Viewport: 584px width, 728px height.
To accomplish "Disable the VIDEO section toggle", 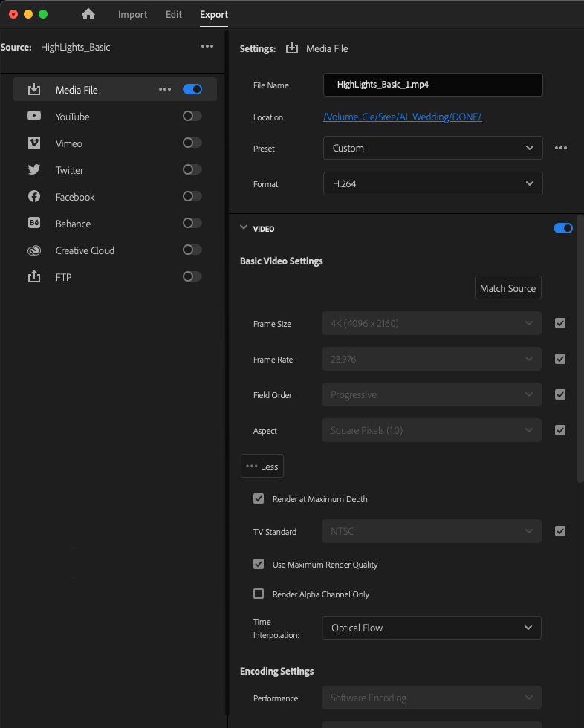I will coord(562,228).
